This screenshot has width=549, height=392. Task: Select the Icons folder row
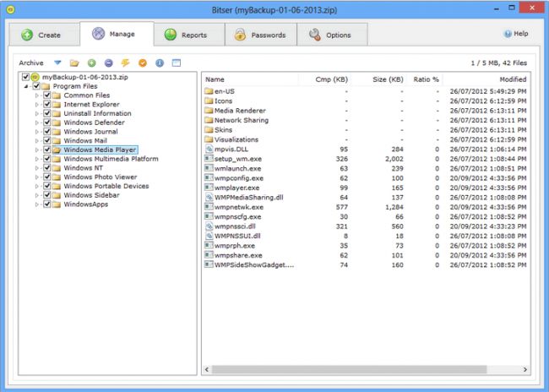[x=366, y=101]
